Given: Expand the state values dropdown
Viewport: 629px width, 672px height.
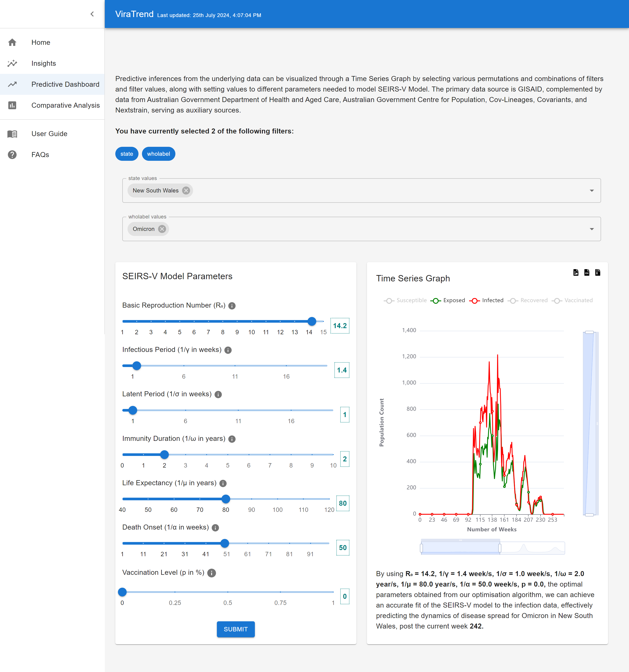Looking at the screenshot, I should pos(591,191).
